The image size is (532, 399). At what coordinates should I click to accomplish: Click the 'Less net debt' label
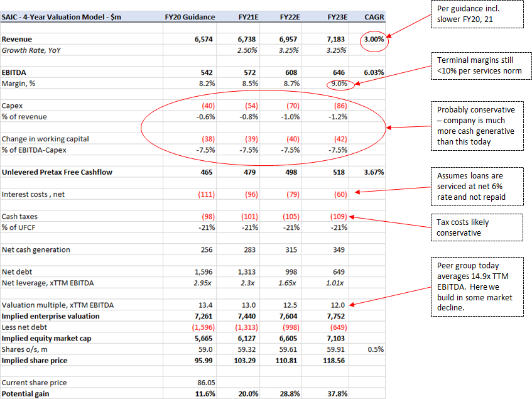pyautogui.click(x=24, y=327)
